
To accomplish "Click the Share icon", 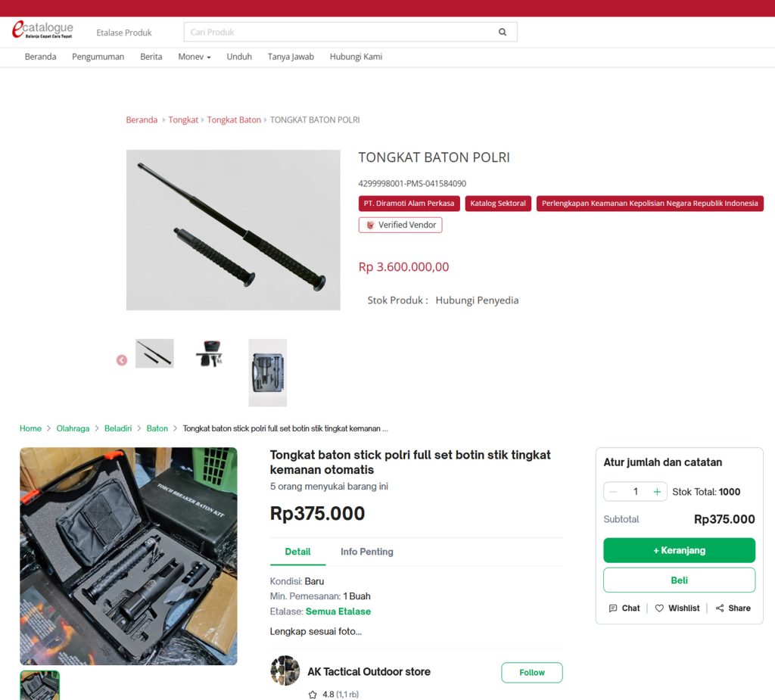I will tap(720, 608).
